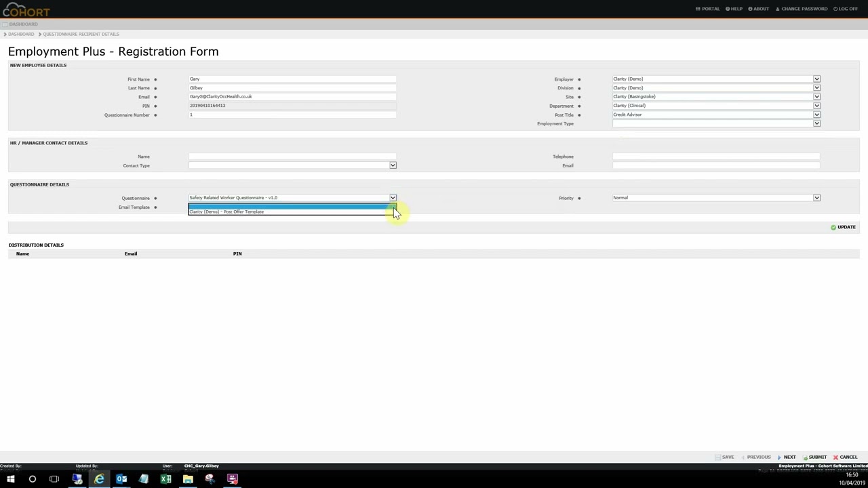Click the First Name input field
868x488 pixels.
[x=292, y=79]
